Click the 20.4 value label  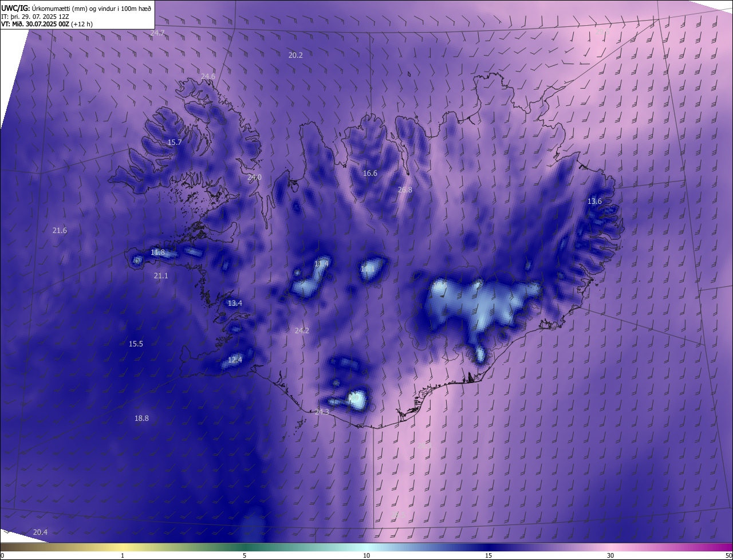pyautogui.click(x=40, y=533)
